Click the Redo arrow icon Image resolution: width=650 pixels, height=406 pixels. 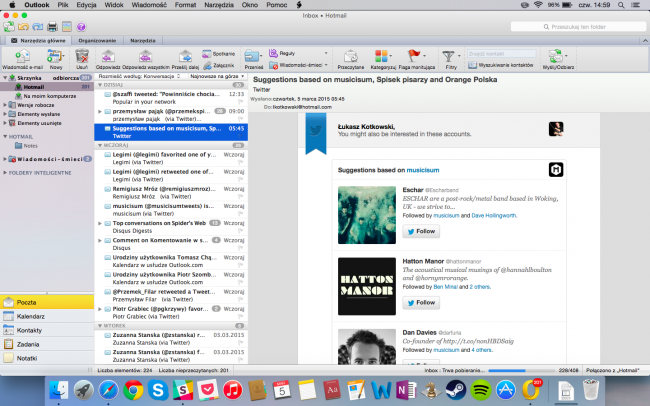pos(38,27)
